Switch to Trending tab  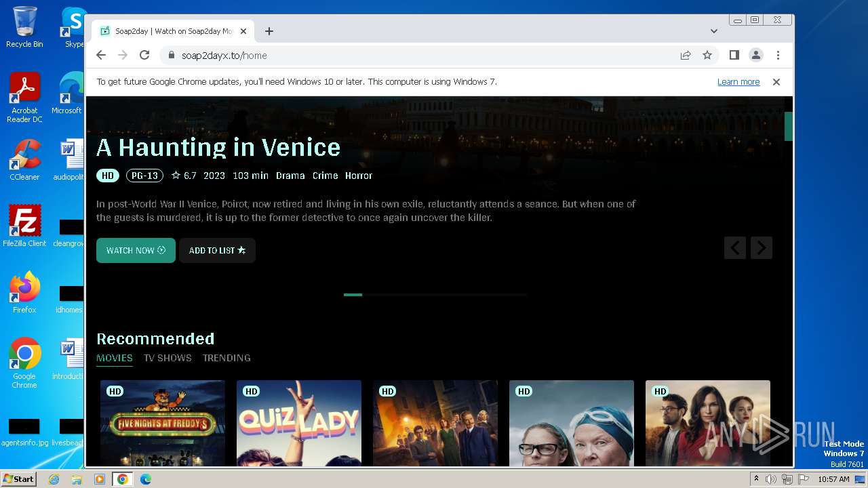[x=226, y=358]
